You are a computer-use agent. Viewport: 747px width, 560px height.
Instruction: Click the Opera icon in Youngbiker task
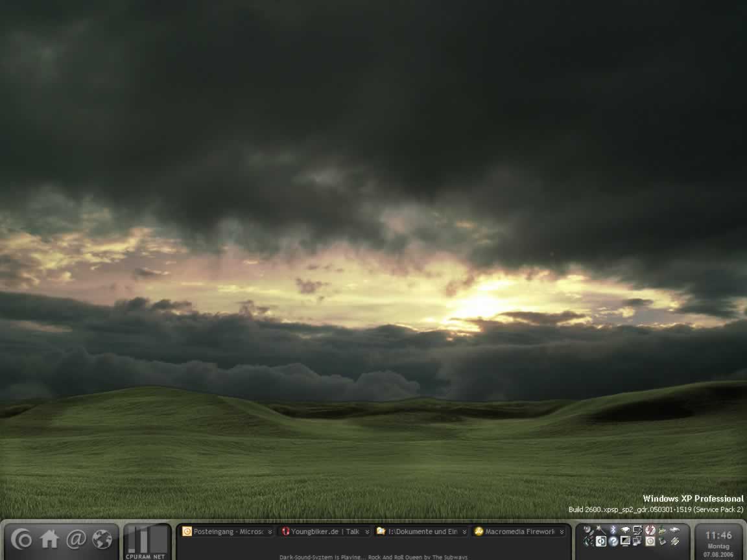(285, 531)
